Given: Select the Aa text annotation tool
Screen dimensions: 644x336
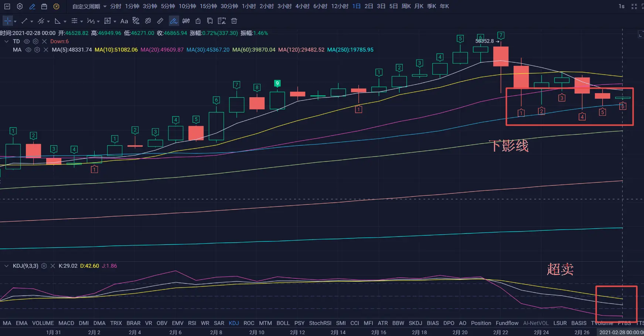Looking at the screenshot, I should pos(124,21).
